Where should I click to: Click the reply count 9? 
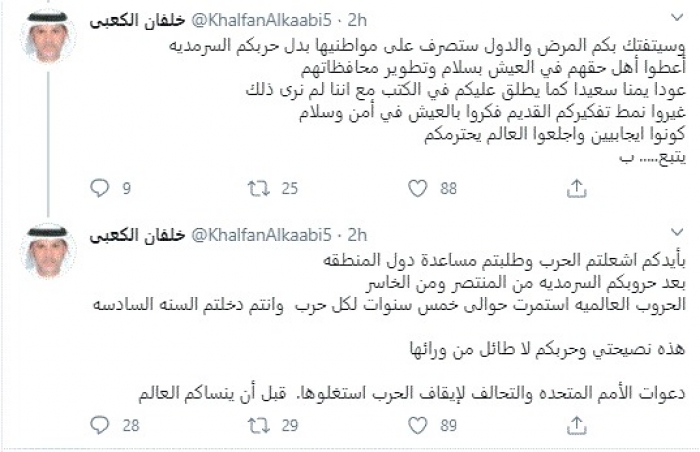[x=127, y=187]
